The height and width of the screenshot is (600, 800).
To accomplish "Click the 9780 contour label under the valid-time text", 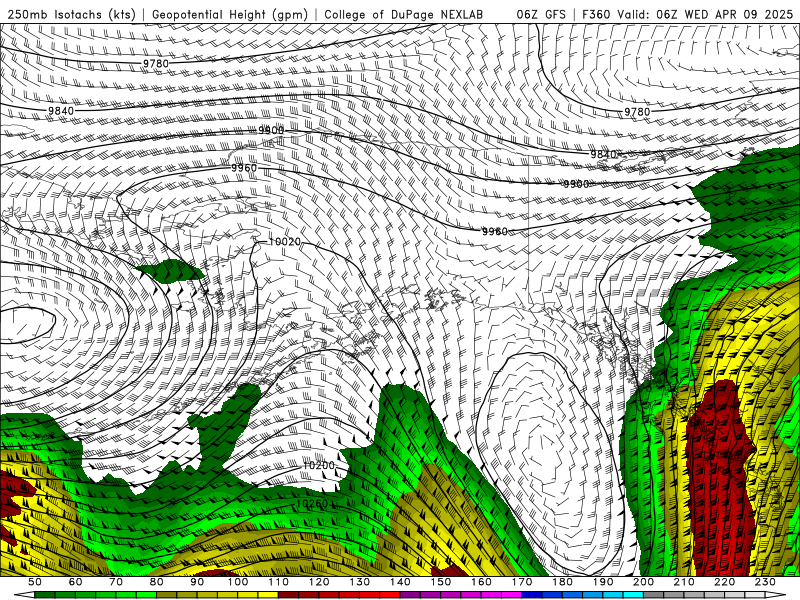I will coord(637,111).
